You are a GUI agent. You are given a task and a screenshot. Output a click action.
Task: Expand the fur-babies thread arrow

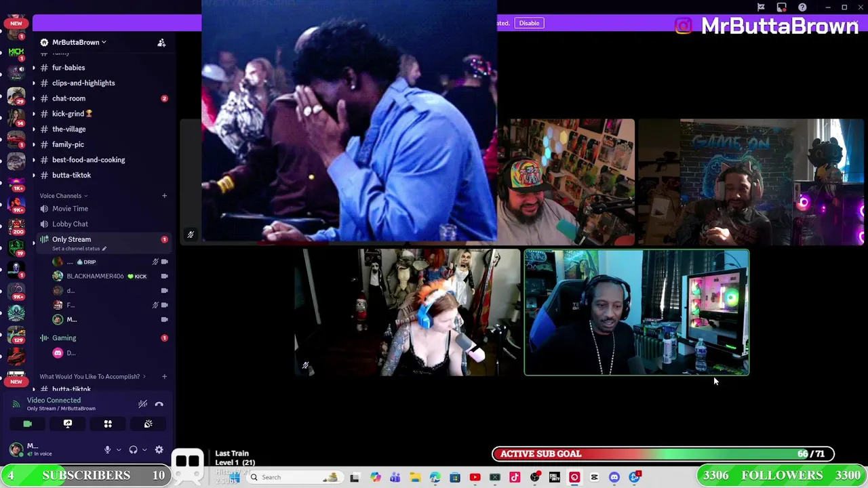point(34,68)
